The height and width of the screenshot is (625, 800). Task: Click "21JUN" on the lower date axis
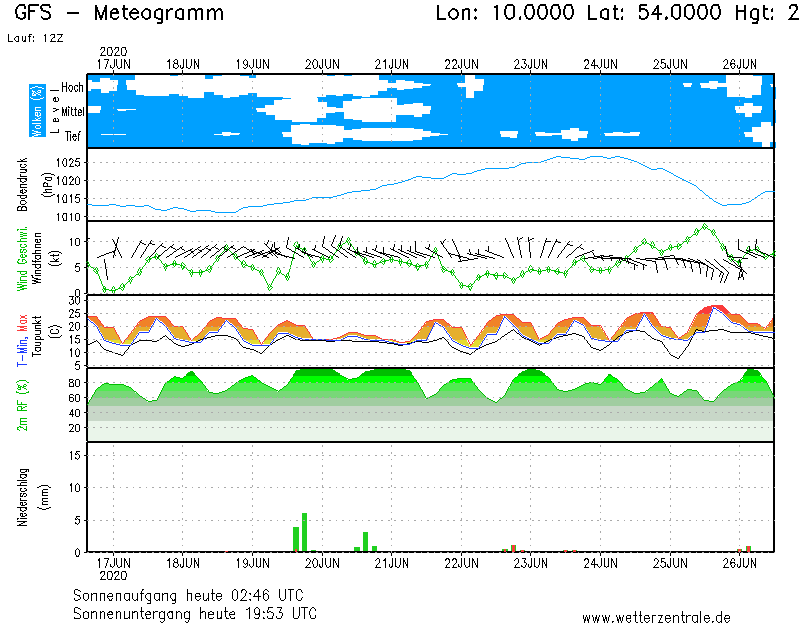click(x=391, y=564)
